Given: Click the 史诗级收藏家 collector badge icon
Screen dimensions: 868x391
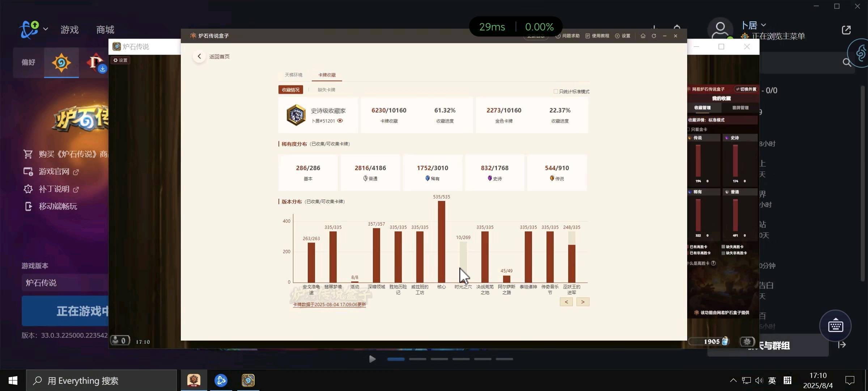Looking at the screenshot, I should pyautogui.click(x=296, y=115).
